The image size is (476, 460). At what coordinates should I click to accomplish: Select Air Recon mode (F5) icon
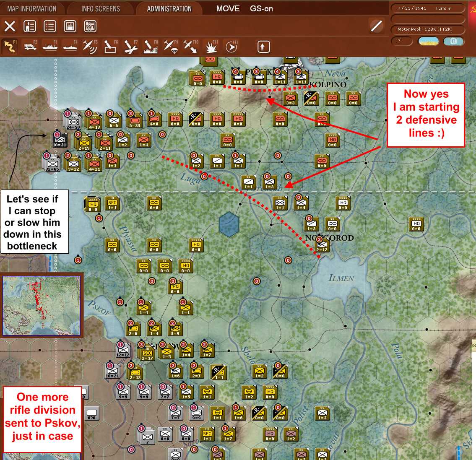click(x=90, y=47)
